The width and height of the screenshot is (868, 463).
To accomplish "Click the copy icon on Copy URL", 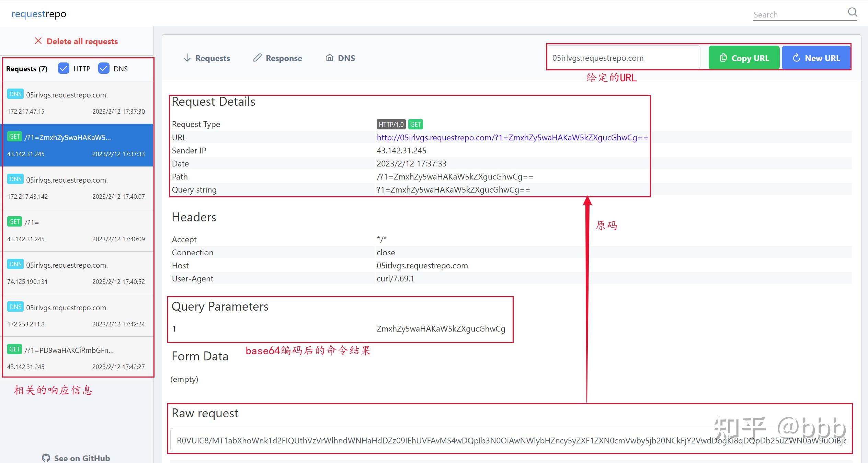I will pyautogui.click(x=723, y=58).
